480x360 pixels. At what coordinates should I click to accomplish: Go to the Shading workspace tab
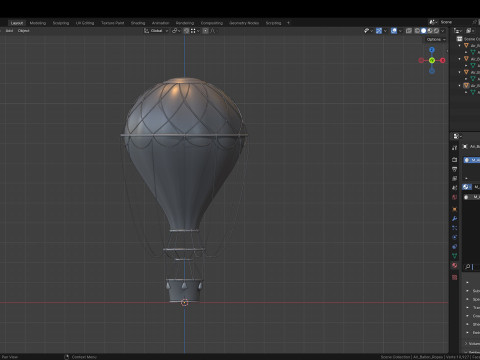[x=138, y=23]
